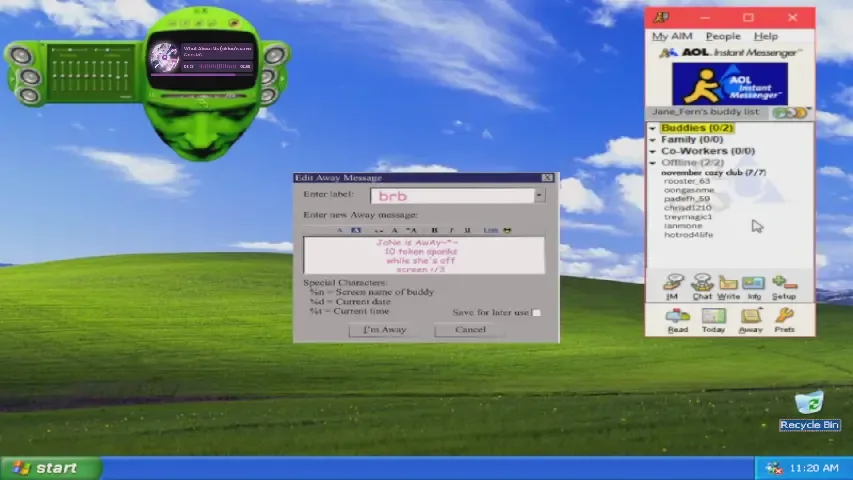853x480 pixels.
Task: Collapse the Co-Workers group
Action: (652, 152)
